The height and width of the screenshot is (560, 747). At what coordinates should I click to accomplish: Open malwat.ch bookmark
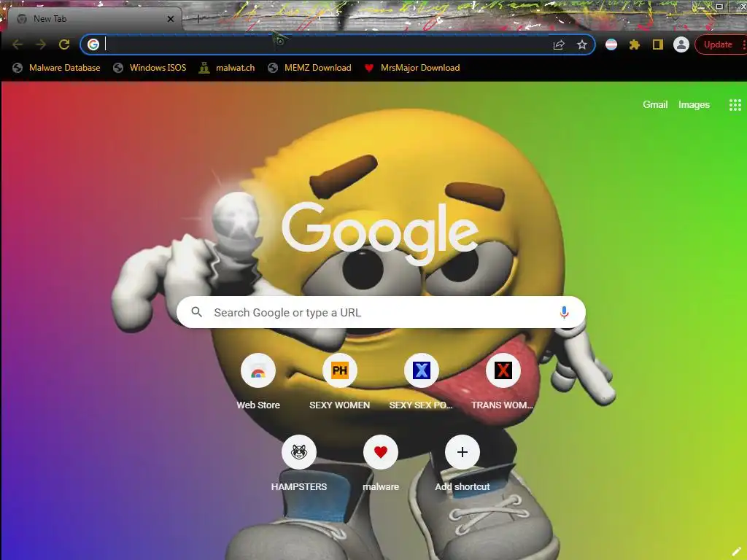click(227, 68)
